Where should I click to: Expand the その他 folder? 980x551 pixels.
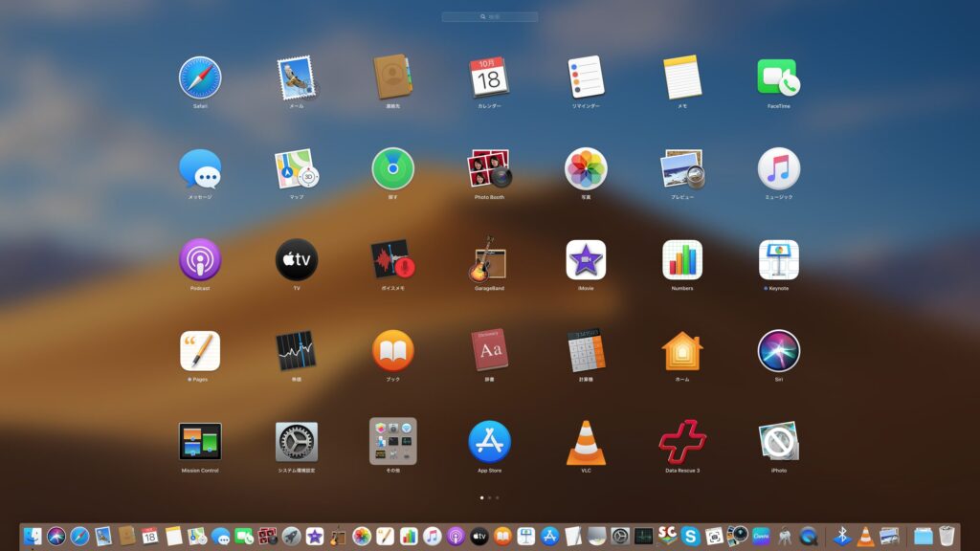point(393,442)
